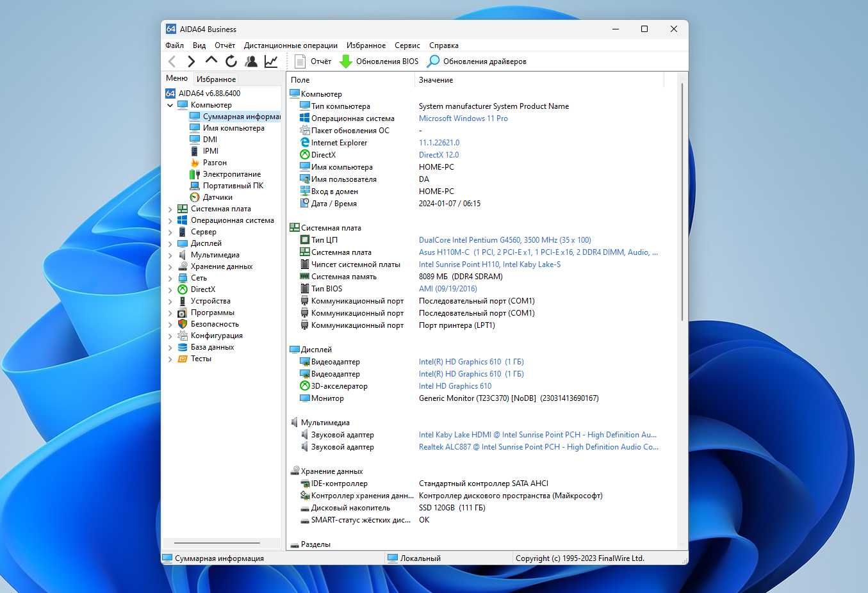The image size is (868, 593).
Task: Click the Поле column header
Action: click(350, 80)
